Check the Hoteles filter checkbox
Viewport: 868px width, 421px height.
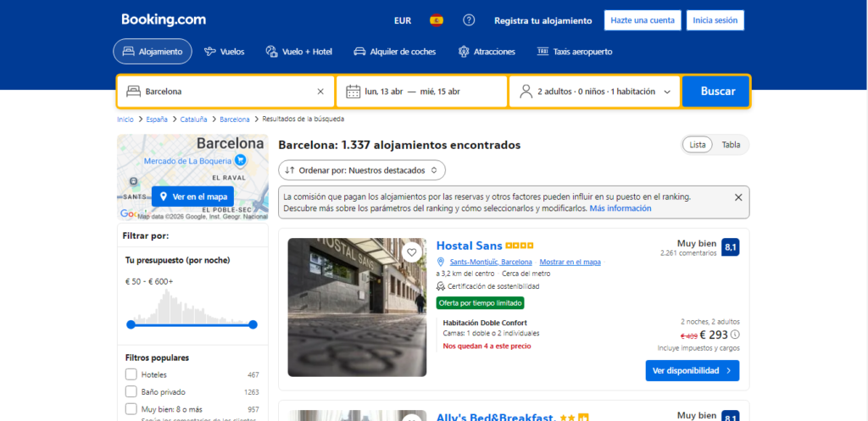131,374
